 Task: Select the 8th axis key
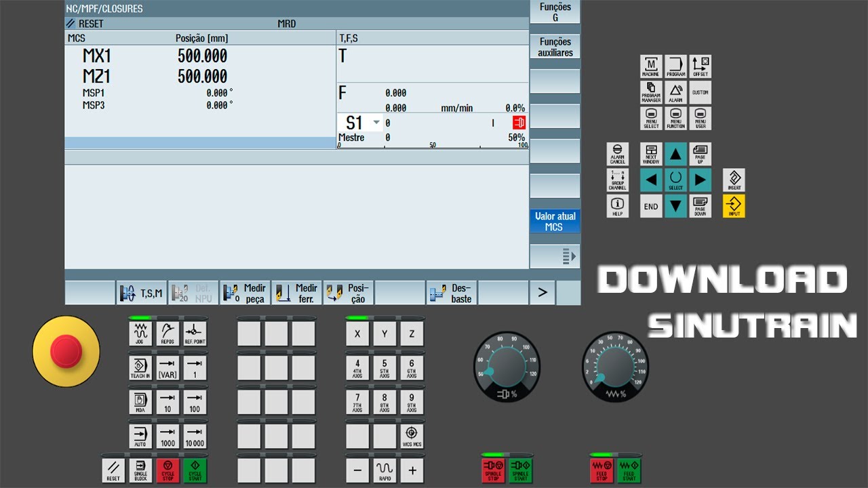(384, 402)
